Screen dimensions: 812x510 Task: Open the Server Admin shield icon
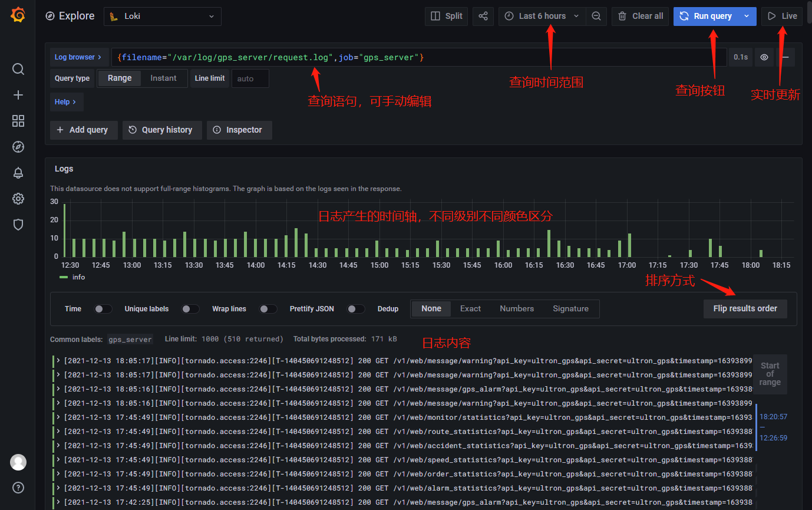tap(18, 225)
